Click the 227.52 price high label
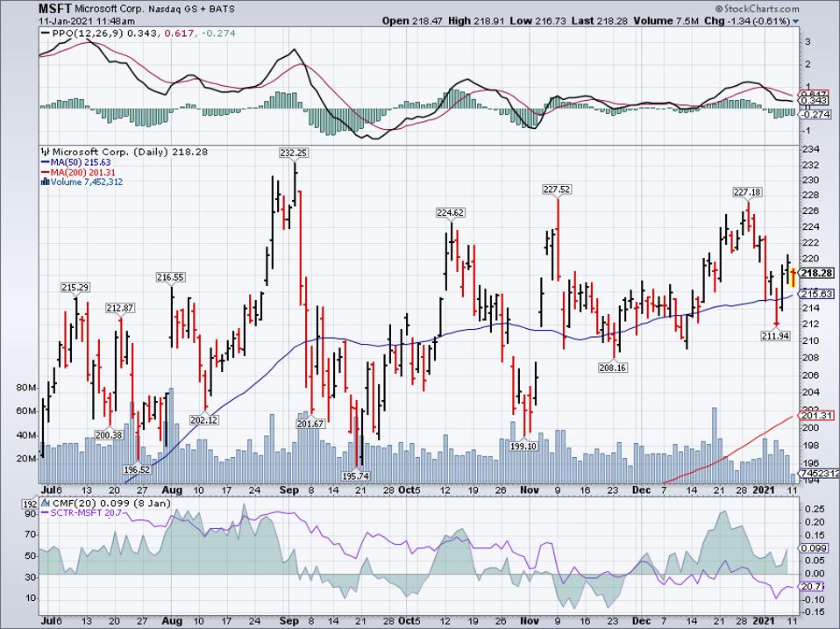Image resolution: width=840 pixels, height=629 pixels. pyautogui.click(x=557, y=189)
